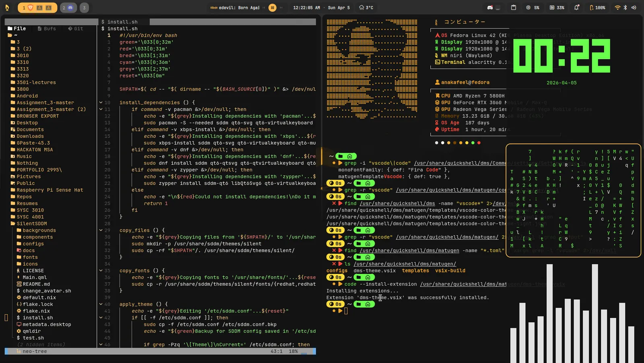This screenshot has width=644, height=363.
Task: Skip to the next media track
Action: [281, 8]
